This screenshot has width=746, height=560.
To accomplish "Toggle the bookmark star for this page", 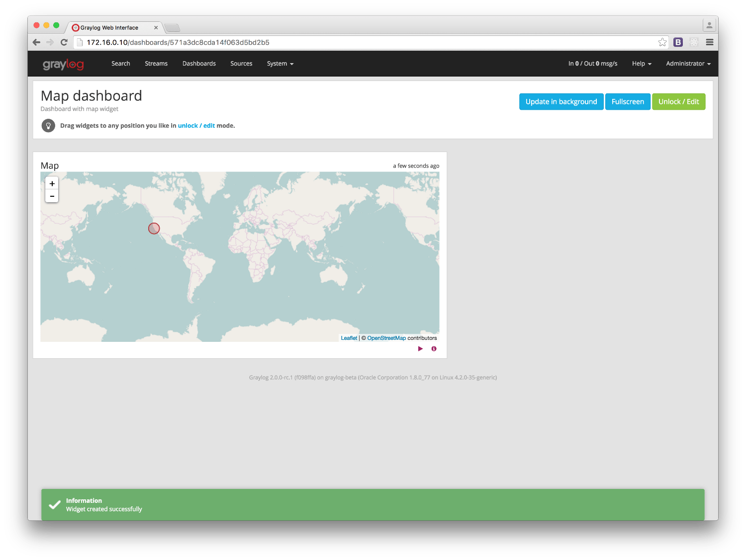I will pyautogui.click(x=662, y=42).
